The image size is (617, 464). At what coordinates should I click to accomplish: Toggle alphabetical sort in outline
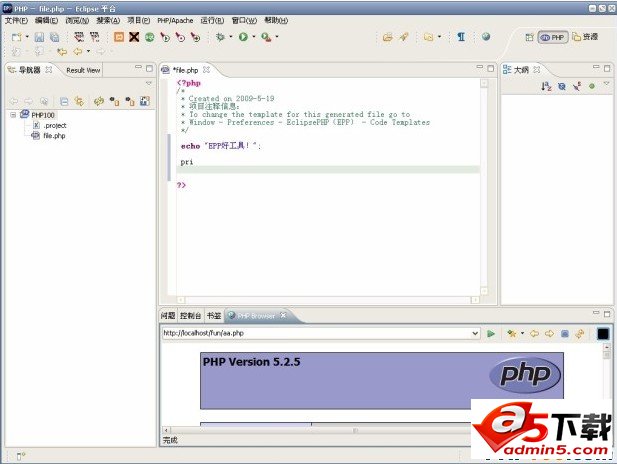(x=546, y=86)
